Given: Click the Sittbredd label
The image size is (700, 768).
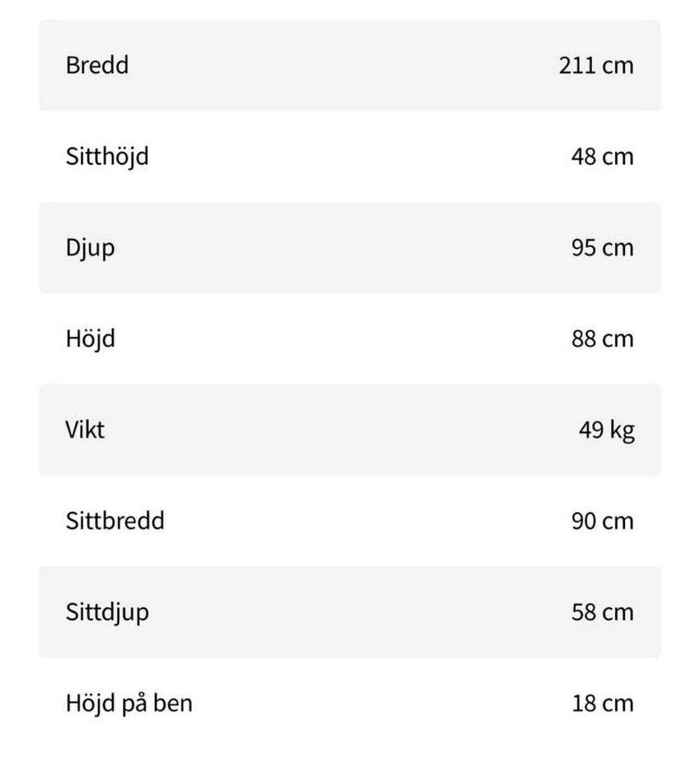Looking at the screenshot, I should (x=115, y=521).
